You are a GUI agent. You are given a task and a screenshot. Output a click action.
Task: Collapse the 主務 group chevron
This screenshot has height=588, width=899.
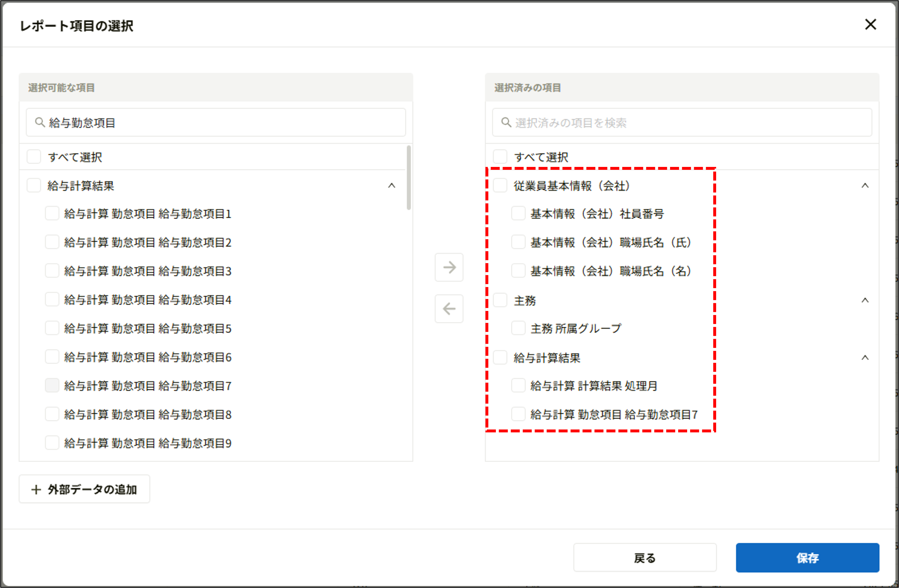click(x=865, y=300)
